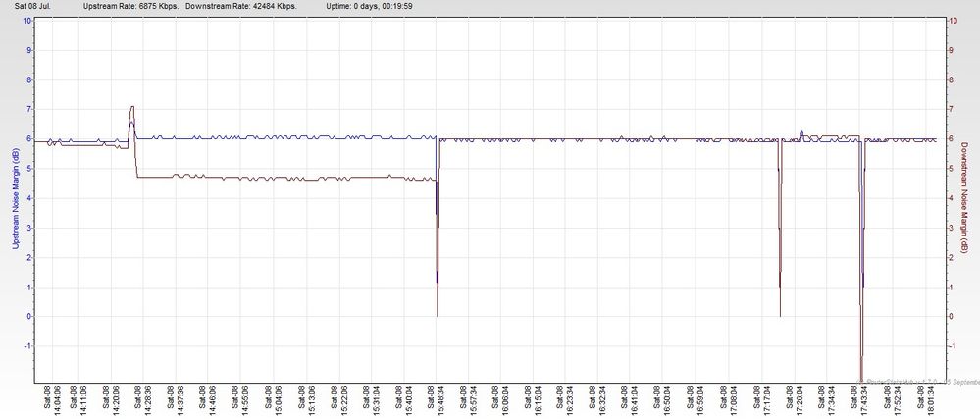This screenshot has height=420, width=980.
Task: Click the dip to zero near 17:22
Action: [780, 314]
